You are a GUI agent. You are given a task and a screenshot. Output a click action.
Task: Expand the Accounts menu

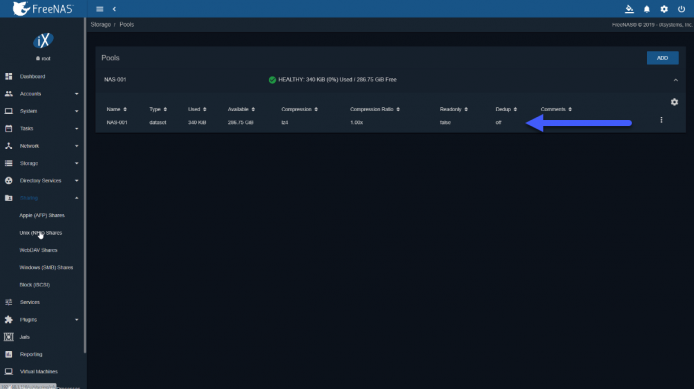pos(42,94)
